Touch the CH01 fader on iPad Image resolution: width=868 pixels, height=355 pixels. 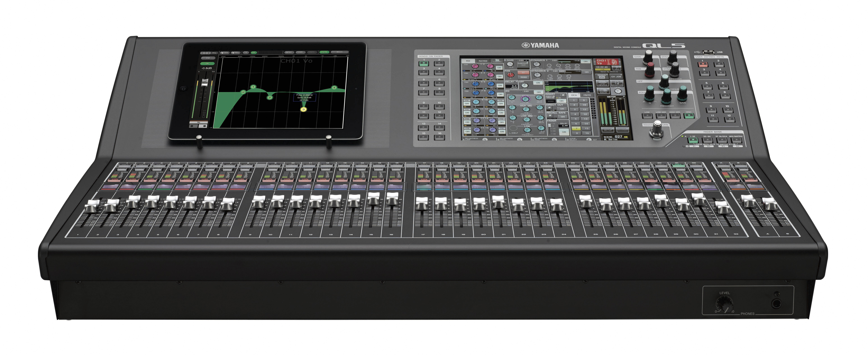click(205, 82)
